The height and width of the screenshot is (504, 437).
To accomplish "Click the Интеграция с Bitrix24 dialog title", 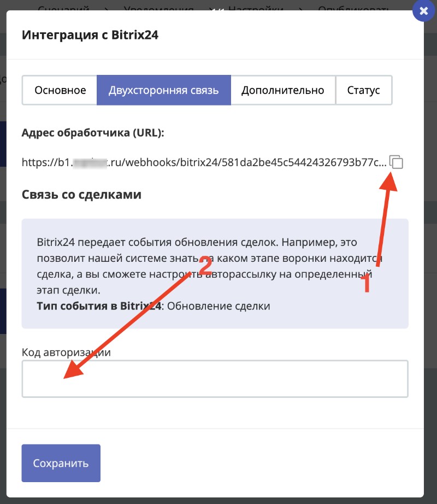I will (90, 36).
